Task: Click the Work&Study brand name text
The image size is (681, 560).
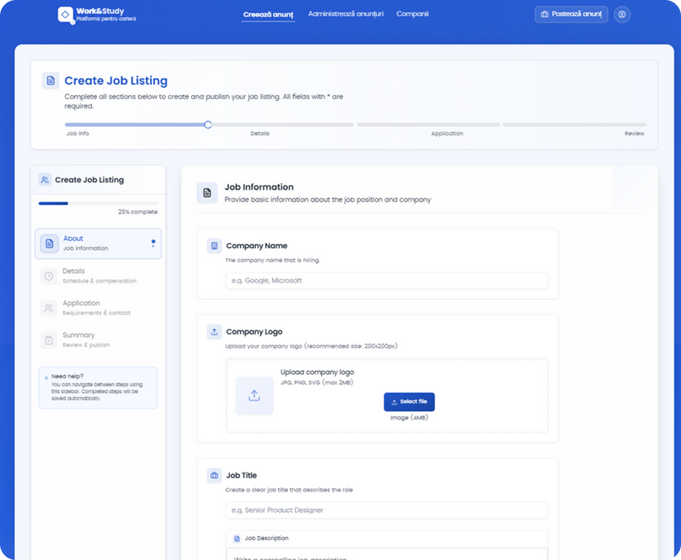Action: (x=100, y=11)
